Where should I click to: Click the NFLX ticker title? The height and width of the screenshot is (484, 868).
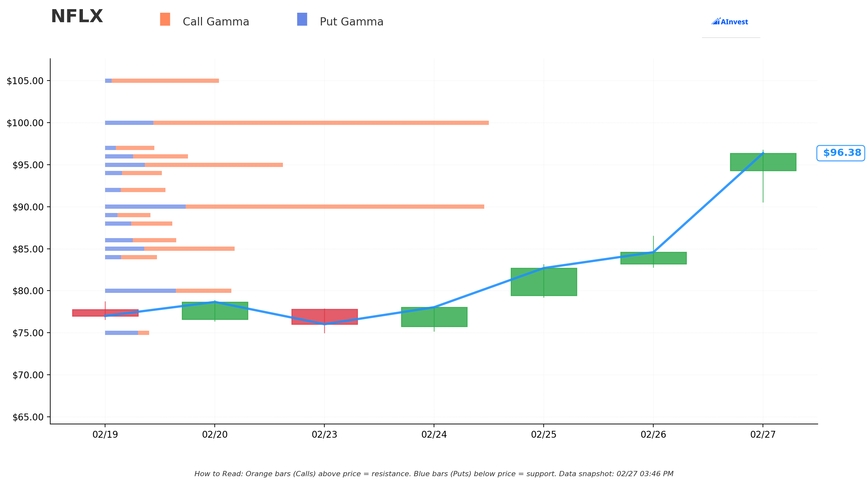point(77,17)
